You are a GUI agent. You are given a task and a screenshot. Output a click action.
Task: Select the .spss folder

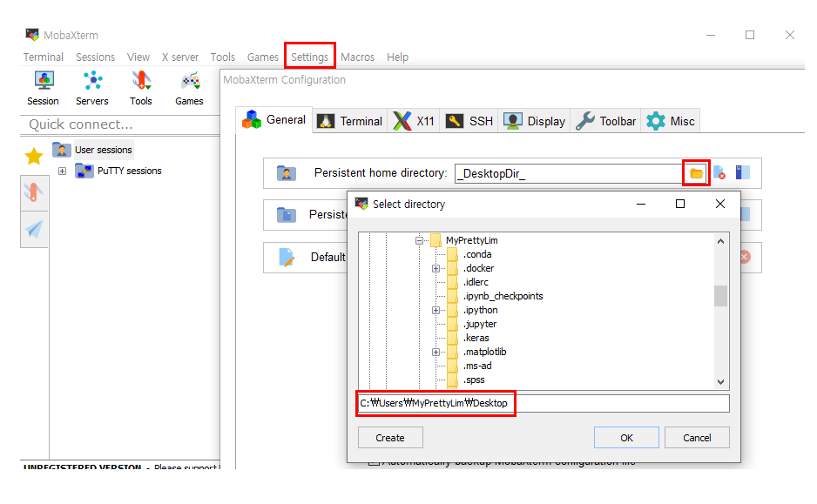click(474, 380)
